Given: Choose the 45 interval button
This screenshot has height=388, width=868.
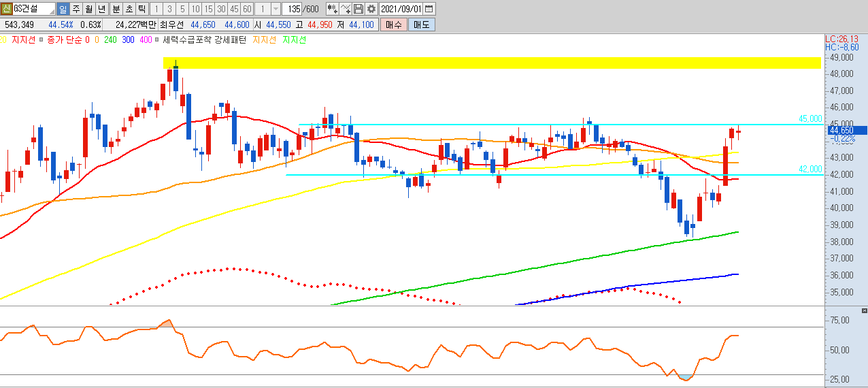Looking at the screenshot, I should pyautogui.click(x=234, y=9).
